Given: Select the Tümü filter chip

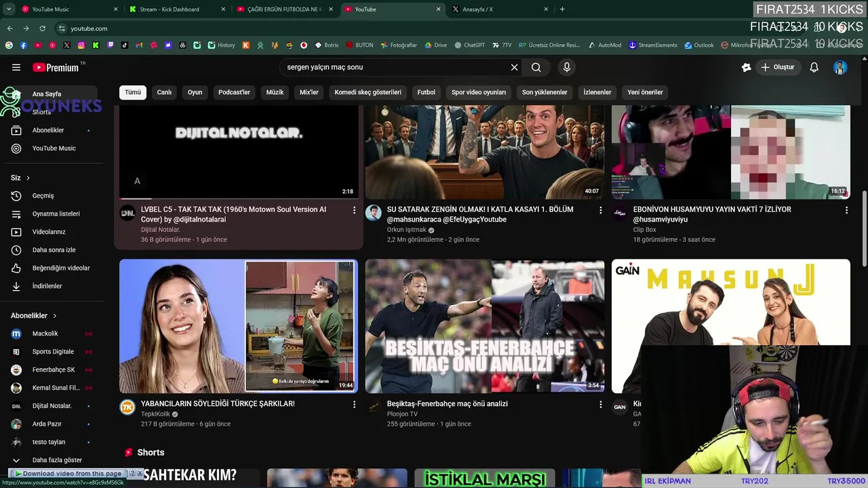Looking at the screenshot, I should (x=133, y=92).
